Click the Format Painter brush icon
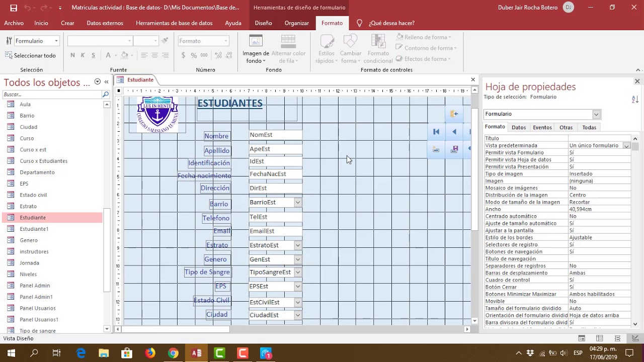 166,41
